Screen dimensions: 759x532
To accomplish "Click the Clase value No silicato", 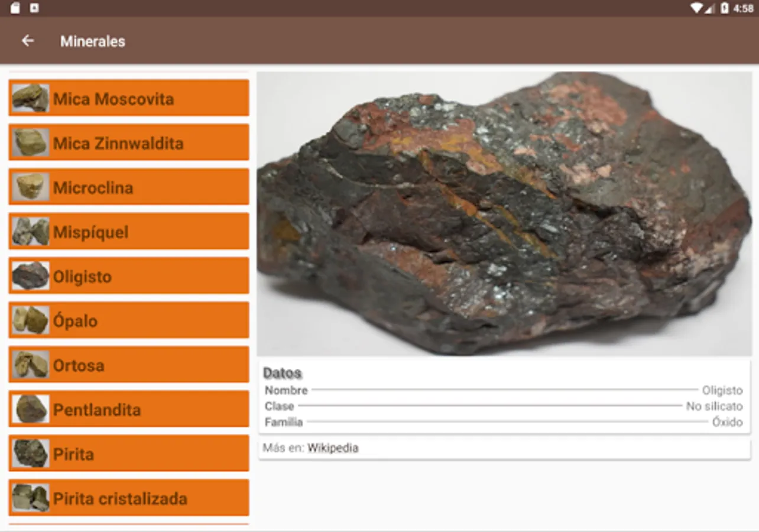I will tap(714, 406).
